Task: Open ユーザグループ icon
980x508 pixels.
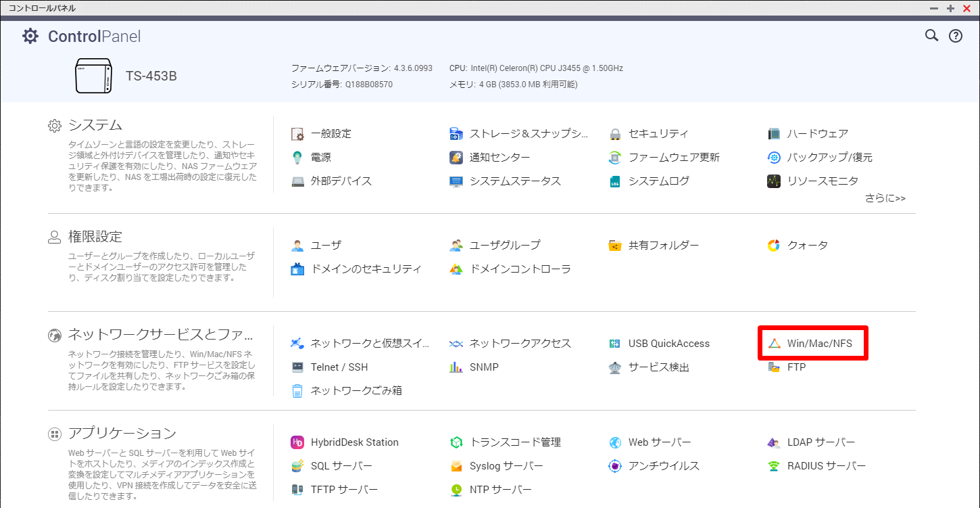Action: (x=456, y=246)
